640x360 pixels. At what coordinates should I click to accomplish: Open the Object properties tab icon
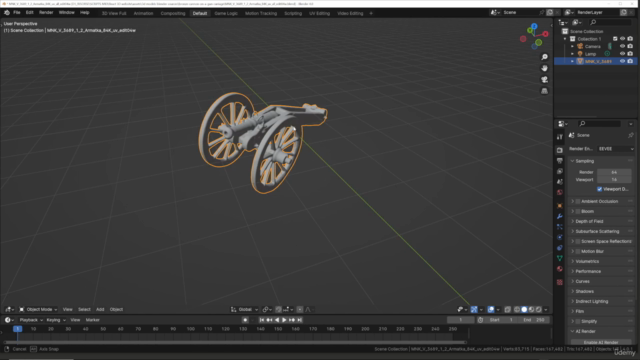[560, 206]
